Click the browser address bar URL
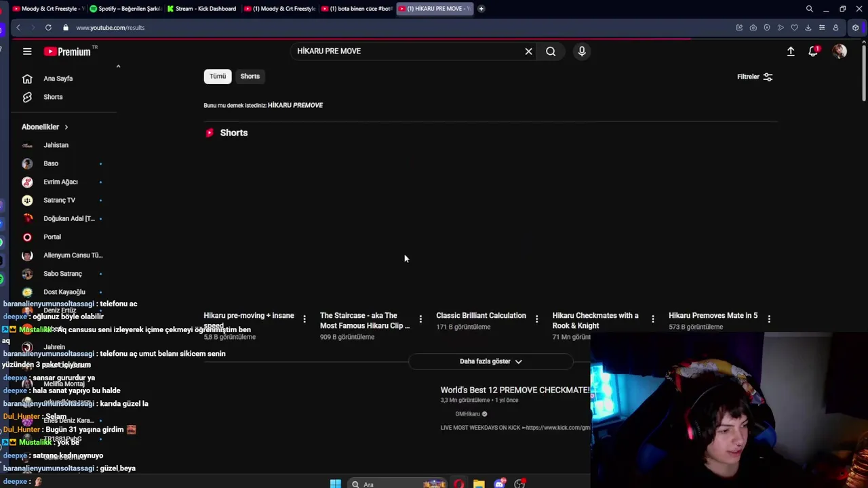 click(x=111, y=28)
